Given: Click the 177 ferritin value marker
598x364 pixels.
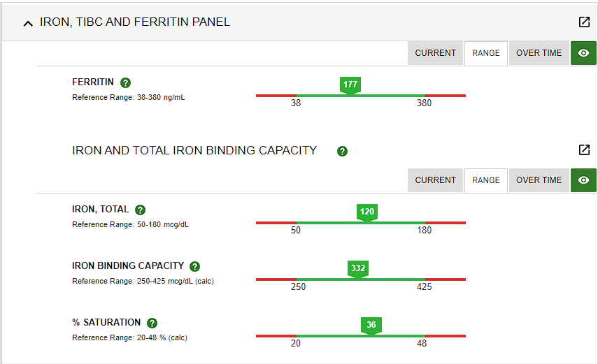Looking at the screenshot, I should 350,85.
